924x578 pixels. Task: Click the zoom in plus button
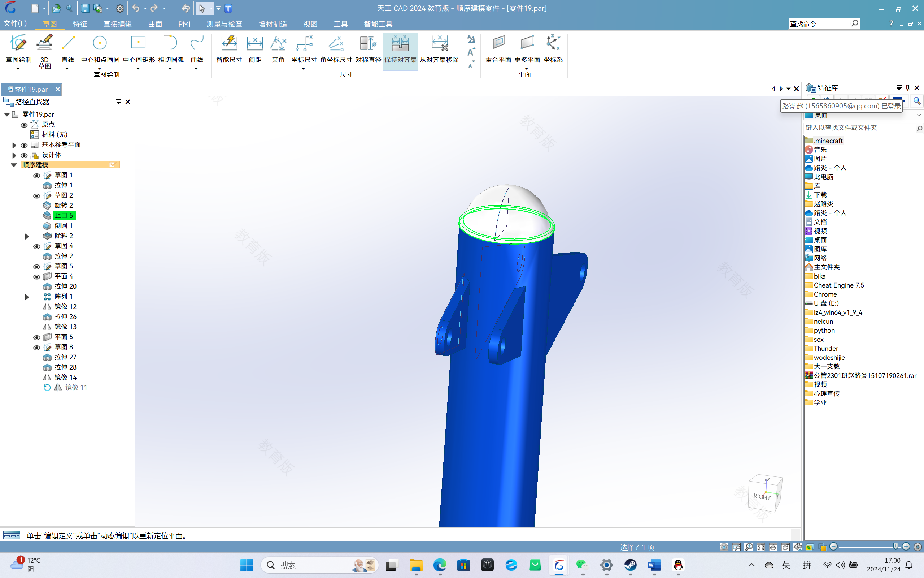pyautogui.click(x=906, y=547)
